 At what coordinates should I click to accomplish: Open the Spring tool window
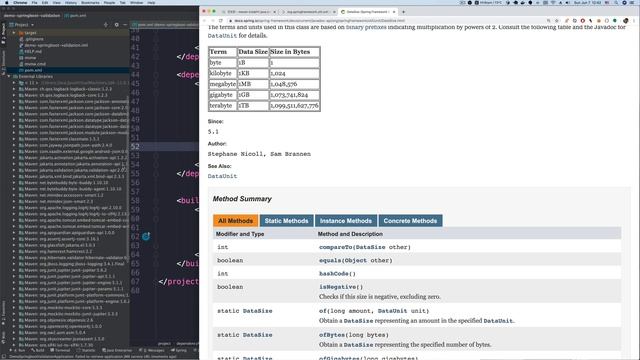tap(179, 350)
